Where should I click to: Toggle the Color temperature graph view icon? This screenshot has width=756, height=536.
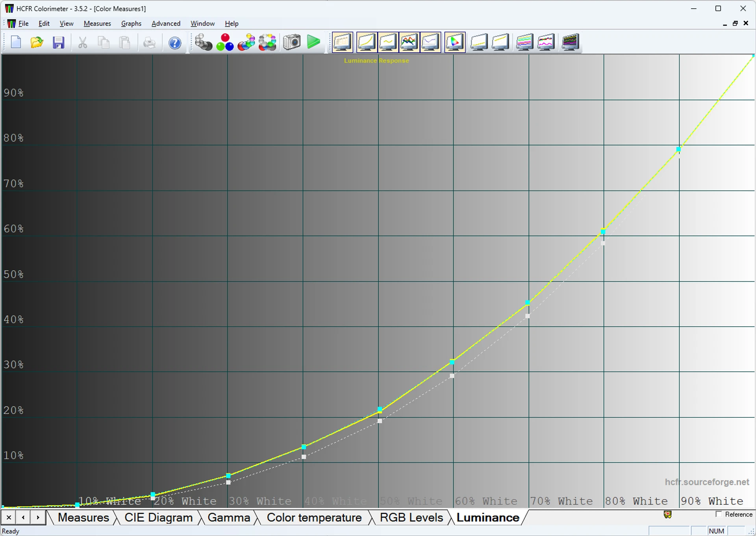coord(430,42)
